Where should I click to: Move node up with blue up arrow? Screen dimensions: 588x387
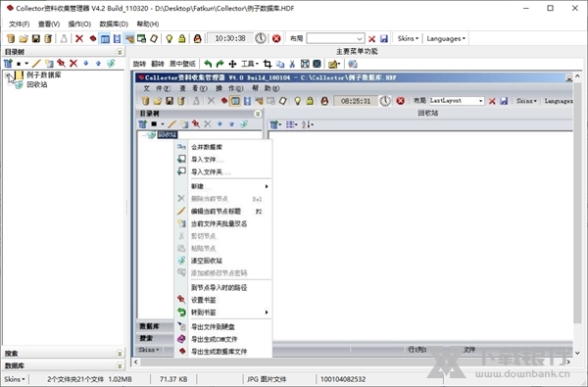(x=98, y=64)
